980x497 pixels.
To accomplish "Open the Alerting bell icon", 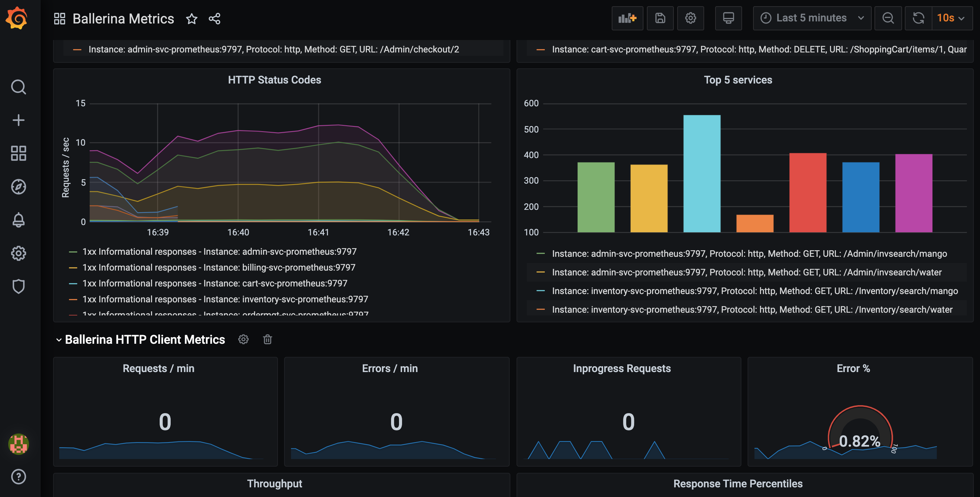I will [18, 220].
